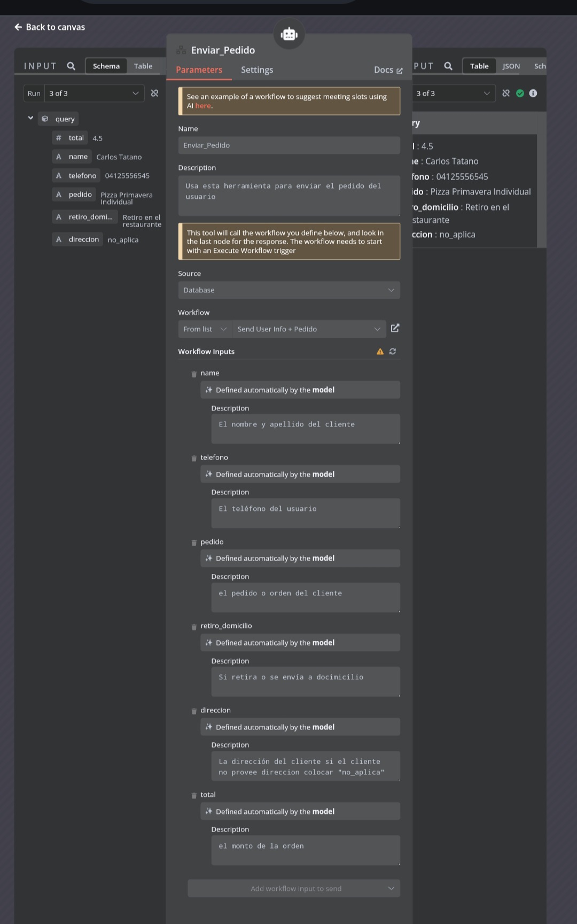
Task: Open the Docs link
Action: (388, 70)
